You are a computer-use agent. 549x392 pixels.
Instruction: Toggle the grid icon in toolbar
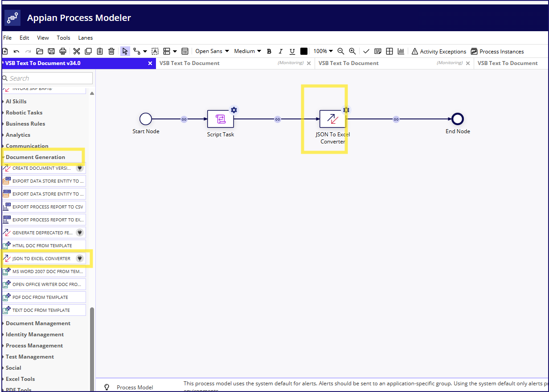coord(389,51)
